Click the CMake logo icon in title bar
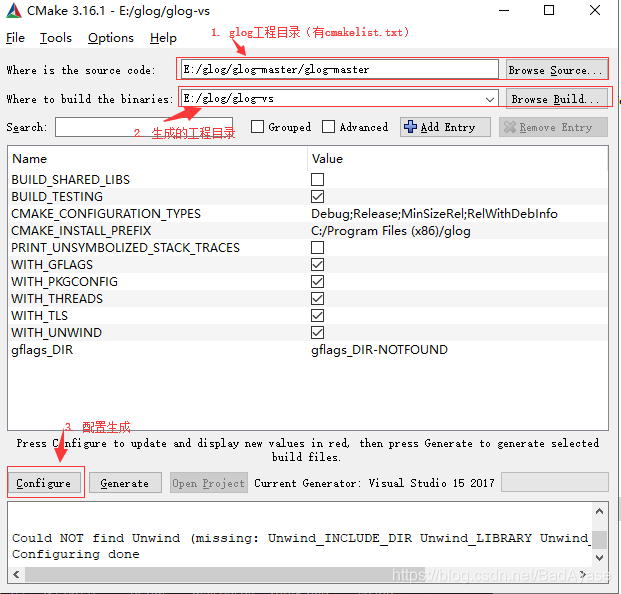 point(14,11)
